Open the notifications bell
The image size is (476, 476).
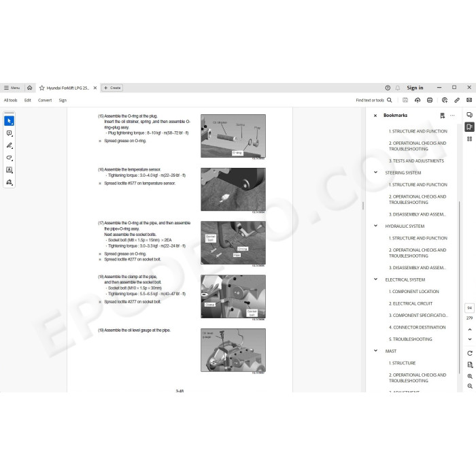(x=397, y=88)
